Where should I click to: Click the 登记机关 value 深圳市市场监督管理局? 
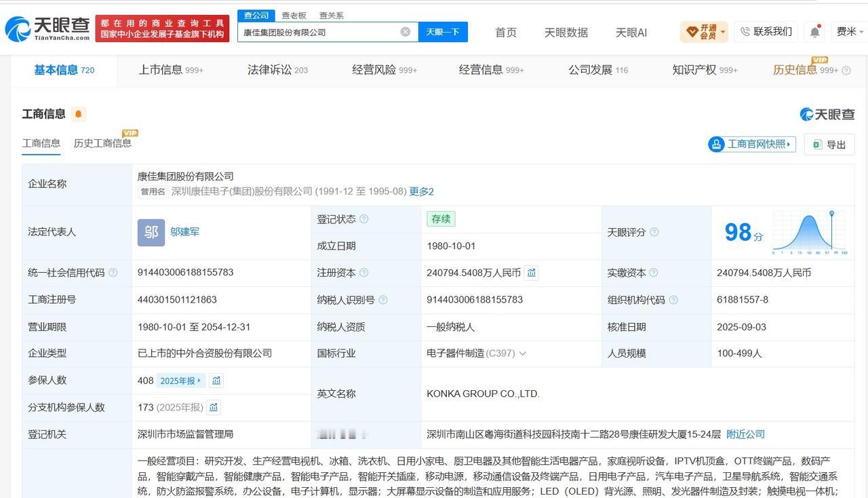click(186, 434)
